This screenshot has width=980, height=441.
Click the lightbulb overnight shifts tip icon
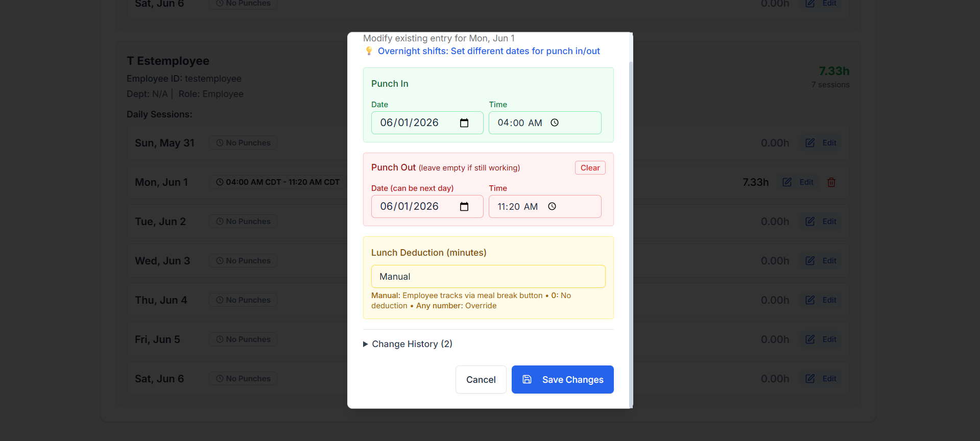(369, 51)
